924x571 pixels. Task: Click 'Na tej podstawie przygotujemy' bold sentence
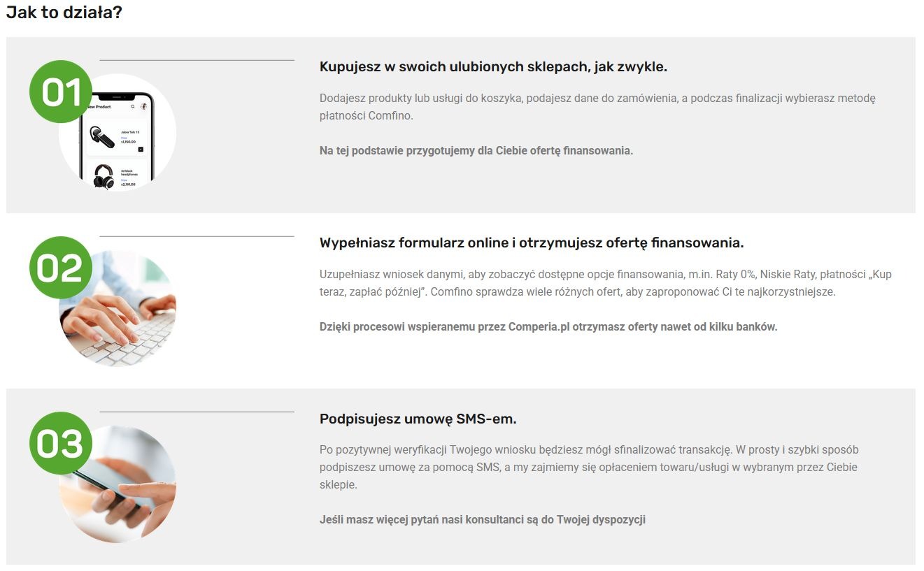[476, 150]
